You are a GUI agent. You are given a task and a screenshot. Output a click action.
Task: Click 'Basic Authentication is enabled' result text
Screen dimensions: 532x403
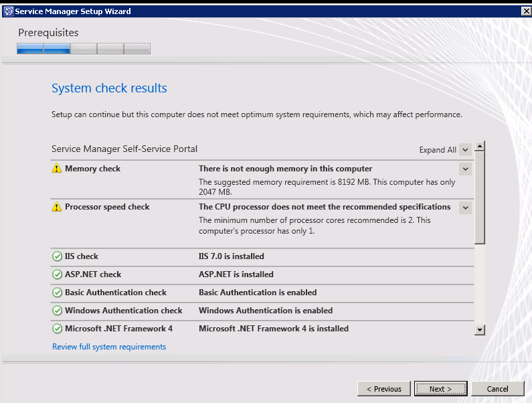coord(258,293)
